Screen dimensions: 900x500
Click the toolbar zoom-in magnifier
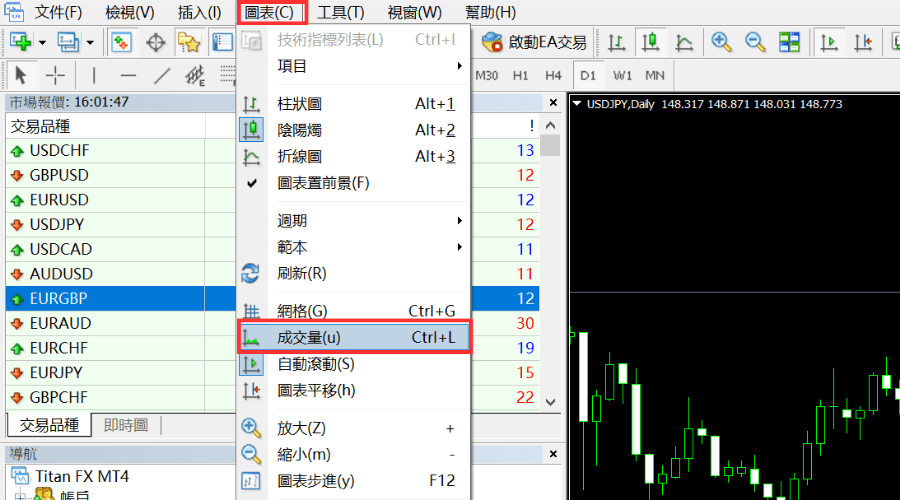[x=721, y=42]
